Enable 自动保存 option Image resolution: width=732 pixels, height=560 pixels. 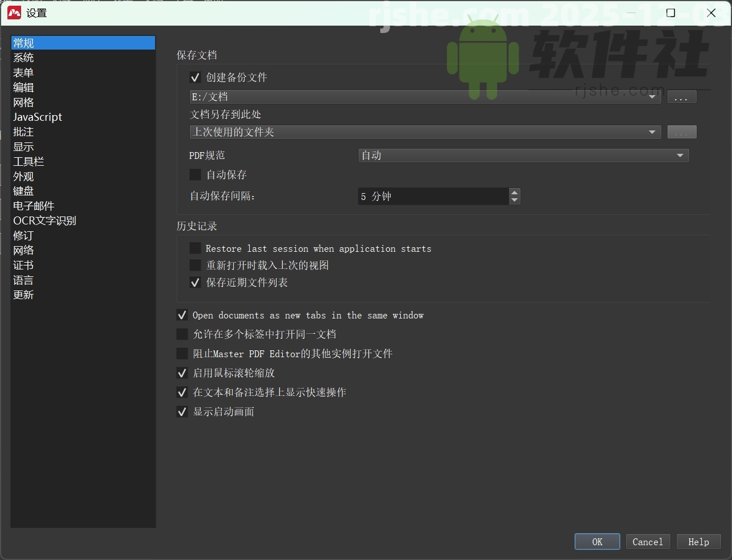pos(196,174)
